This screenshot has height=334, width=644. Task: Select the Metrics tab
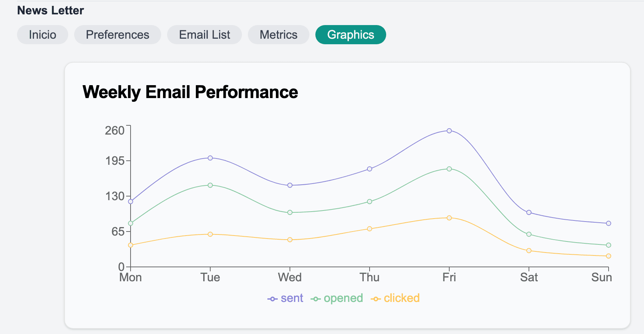(x=278, y=35)
